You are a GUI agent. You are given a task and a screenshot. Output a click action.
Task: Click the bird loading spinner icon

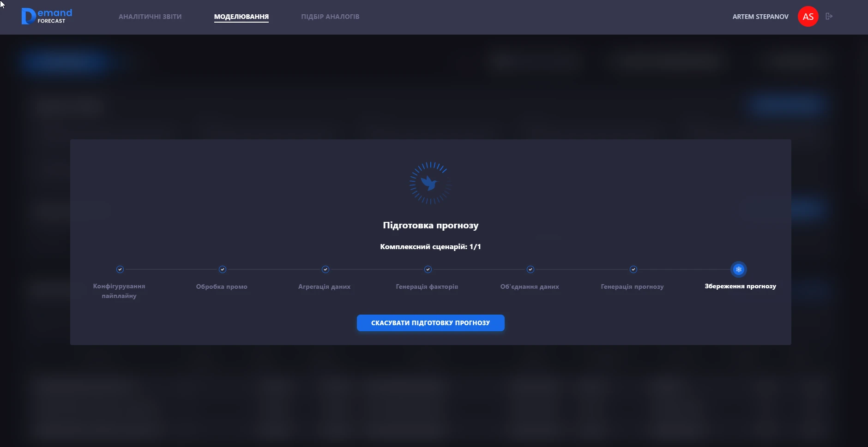(x=430, y=183)
